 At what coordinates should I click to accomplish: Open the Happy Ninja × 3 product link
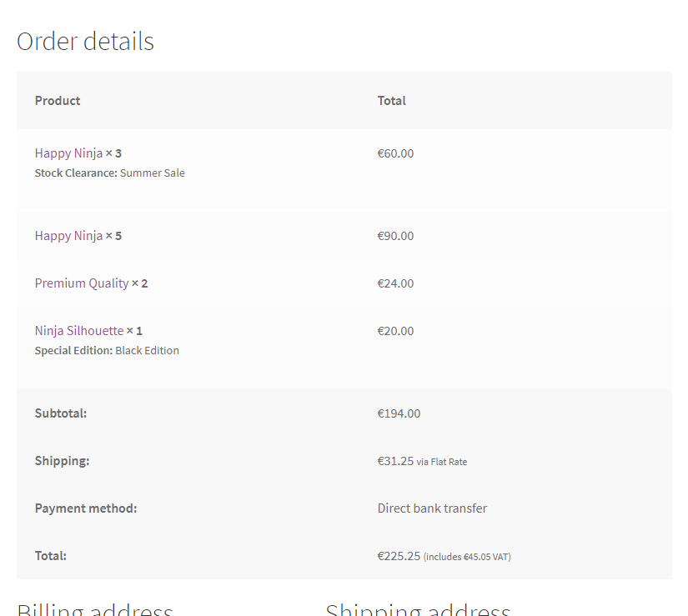click(x=68, y=153)
